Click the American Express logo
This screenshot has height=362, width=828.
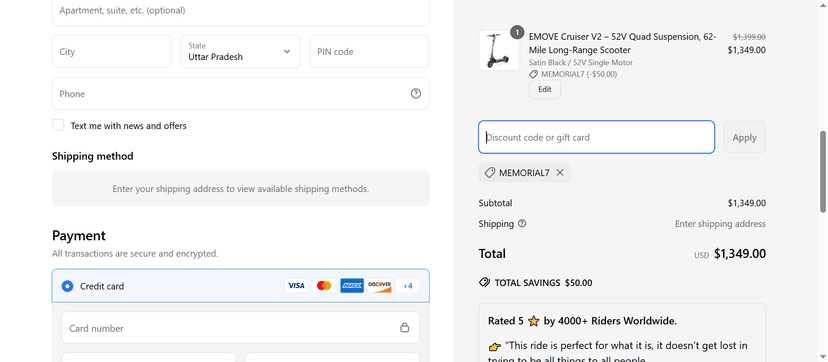352,286
